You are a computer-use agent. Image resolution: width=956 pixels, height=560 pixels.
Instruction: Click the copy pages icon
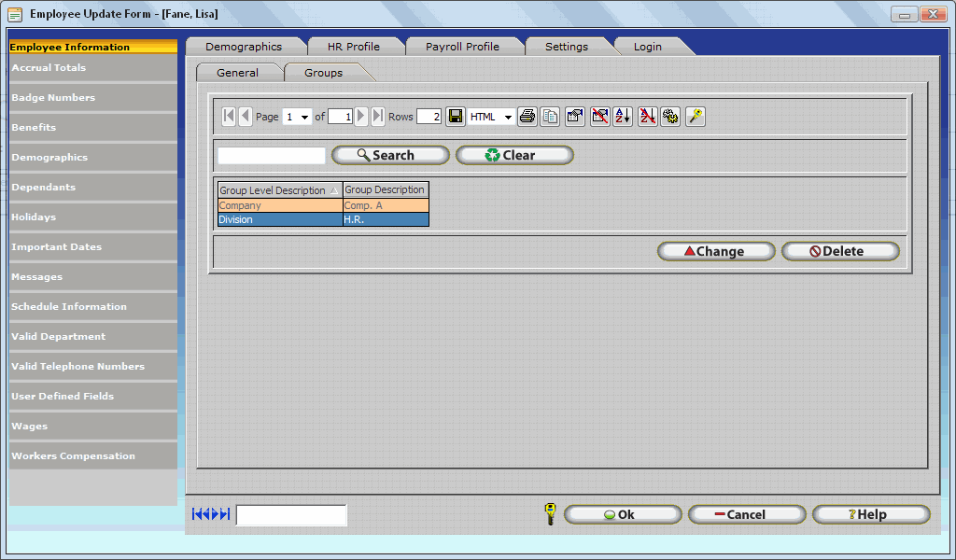pyautogui.click(x=551, y=117)
